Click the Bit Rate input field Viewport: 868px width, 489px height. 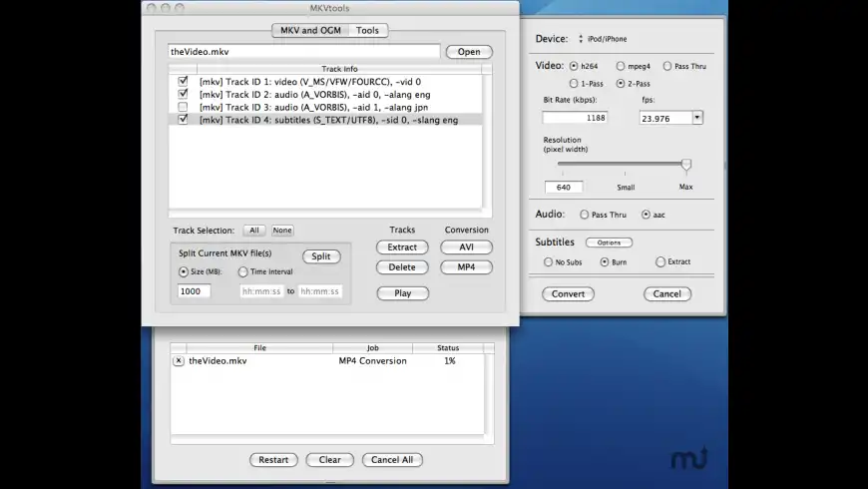point(575,118)
